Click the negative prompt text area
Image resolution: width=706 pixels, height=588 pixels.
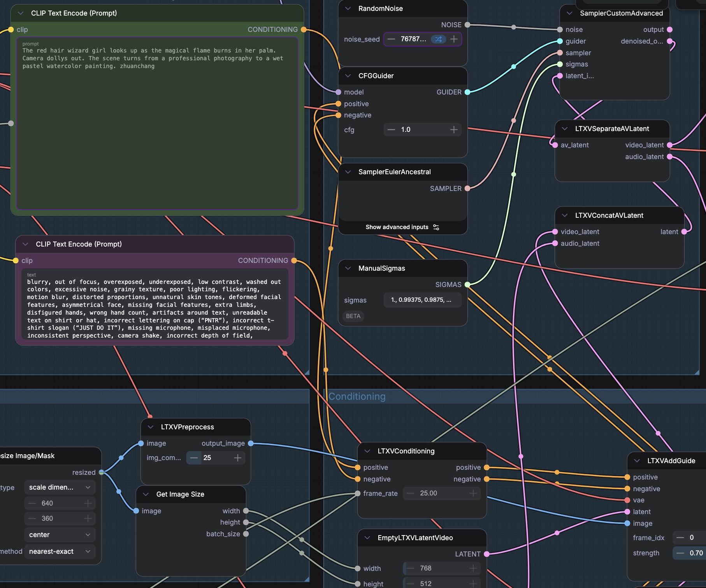(x=155, y=304)
